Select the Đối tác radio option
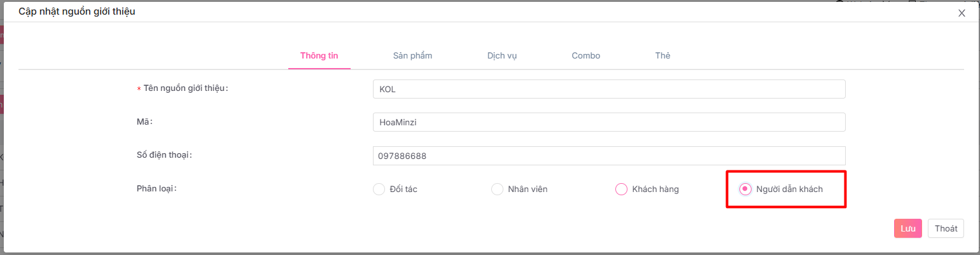The width and height of the screenshot is (980, 255). pos(379,189)
